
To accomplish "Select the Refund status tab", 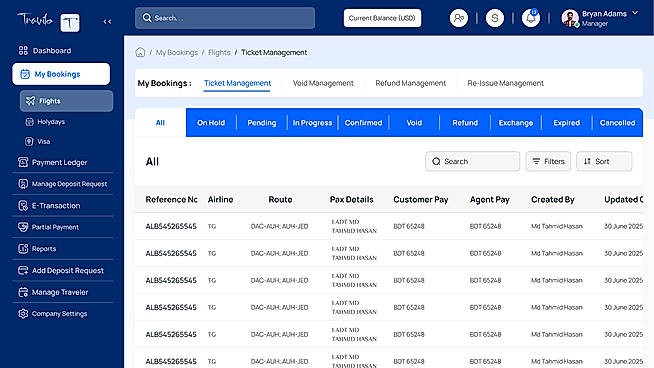I will tap(465, 123).
